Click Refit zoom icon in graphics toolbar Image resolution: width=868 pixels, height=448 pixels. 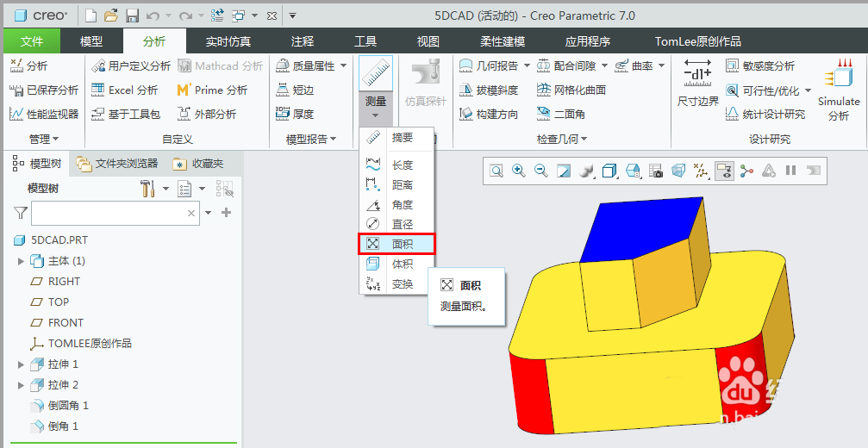pos(496,171)
